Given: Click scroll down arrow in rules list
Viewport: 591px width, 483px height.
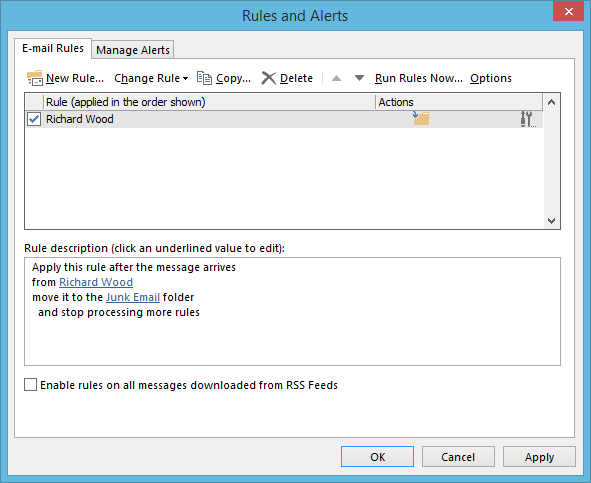Looking at the screenshot, I should tap(551, 221).
